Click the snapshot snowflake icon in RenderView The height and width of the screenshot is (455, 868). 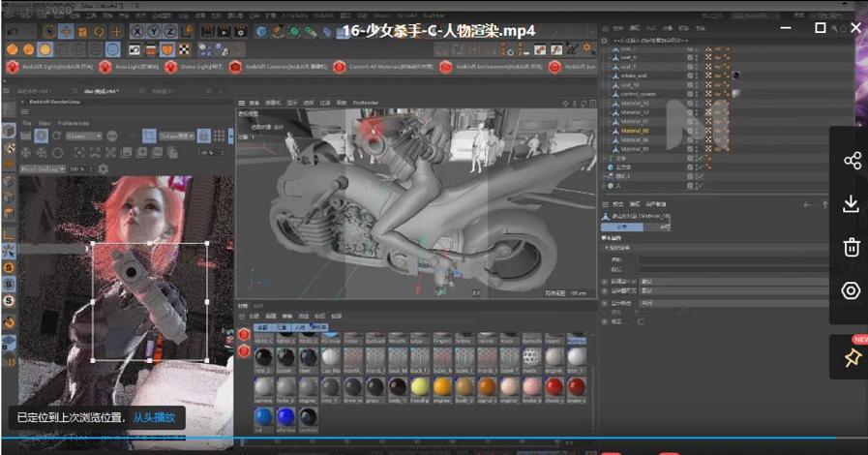[25, 152]
